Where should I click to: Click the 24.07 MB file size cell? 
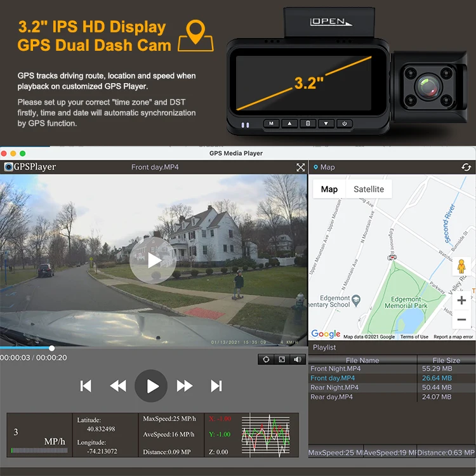437,397
